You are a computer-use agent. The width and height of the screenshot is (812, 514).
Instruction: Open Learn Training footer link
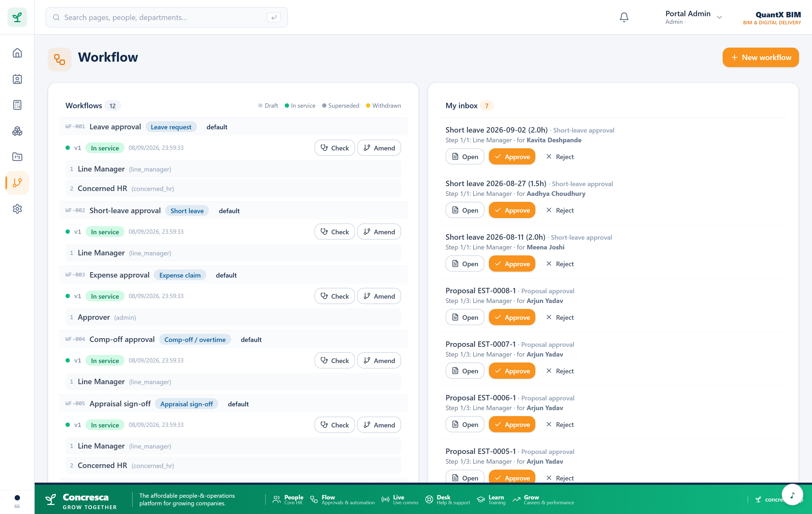(491, 499)
